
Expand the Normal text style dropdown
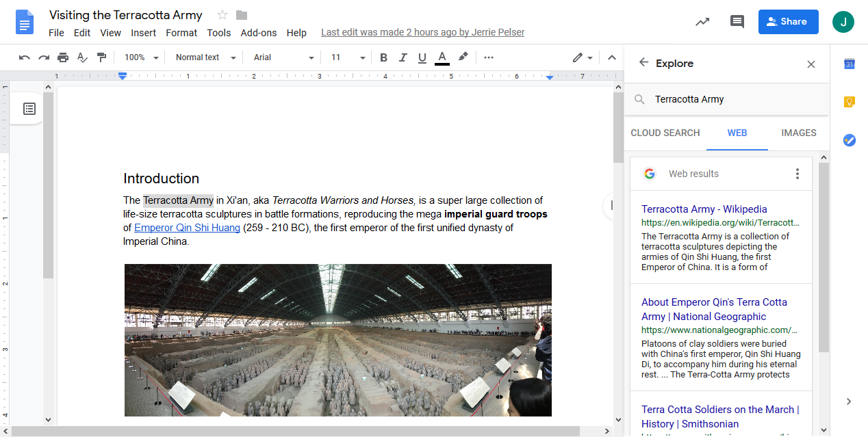(x=205, y=57)
